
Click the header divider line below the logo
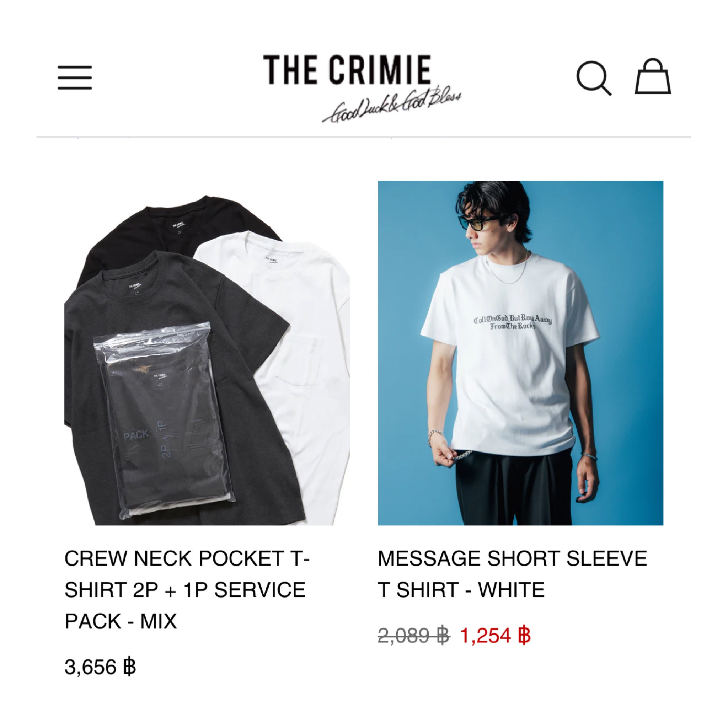364,137
